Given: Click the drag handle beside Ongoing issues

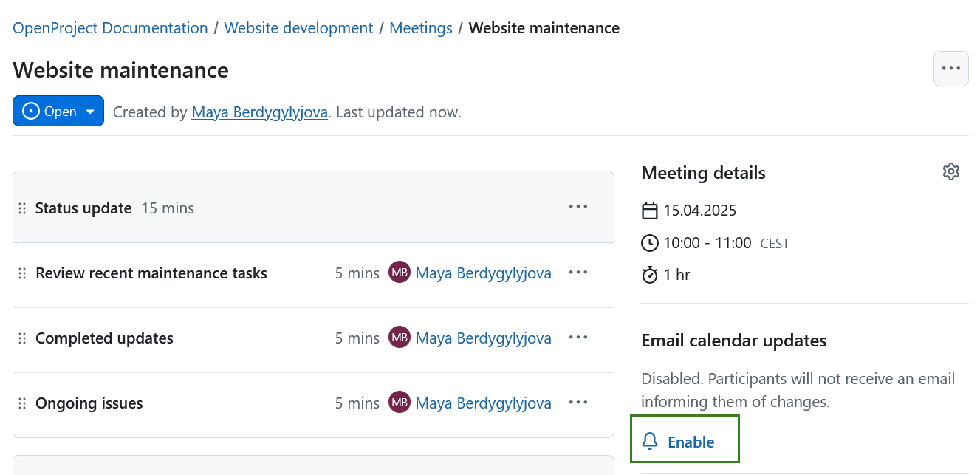Looking at the screenshot, I should tap(22, 403).
